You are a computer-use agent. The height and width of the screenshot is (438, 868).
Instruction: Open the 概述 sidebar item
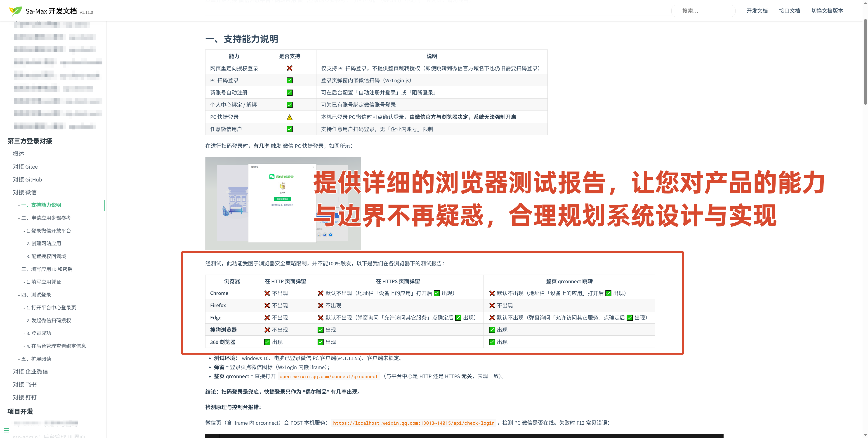(x=19, y=154)
